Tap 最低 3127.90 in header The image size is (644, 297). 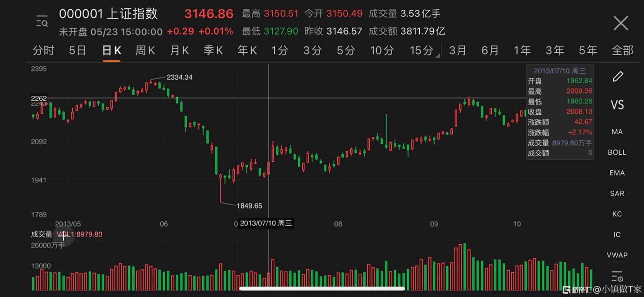click(x=270, y=31)
